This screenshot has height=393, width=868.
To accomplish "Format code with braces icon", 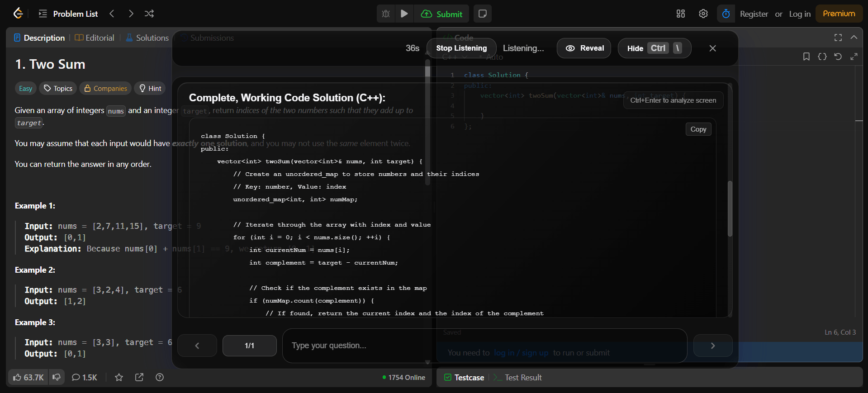I will click(x=822, y=57).
